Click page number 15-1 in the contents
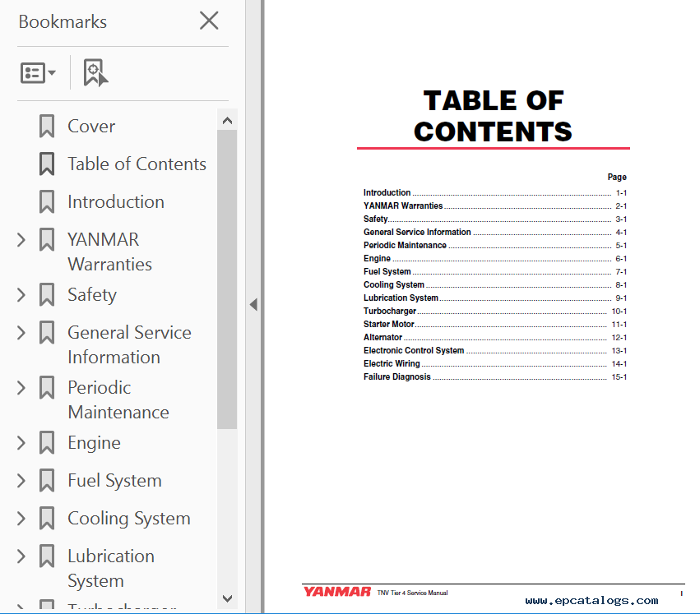This screenshot has height=614, width=700. (619, 377)
